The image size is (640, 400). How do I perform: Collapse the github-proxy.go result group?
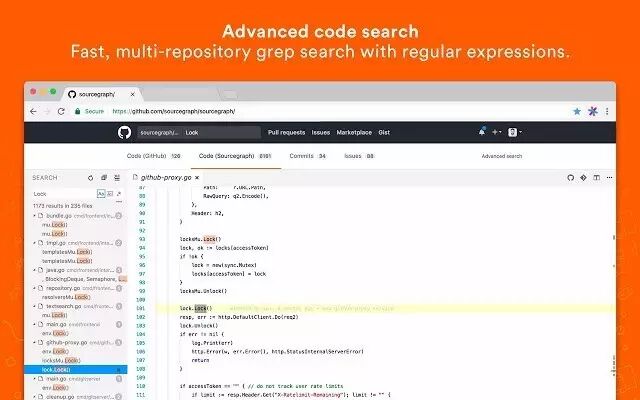click(x=34, y=342)
